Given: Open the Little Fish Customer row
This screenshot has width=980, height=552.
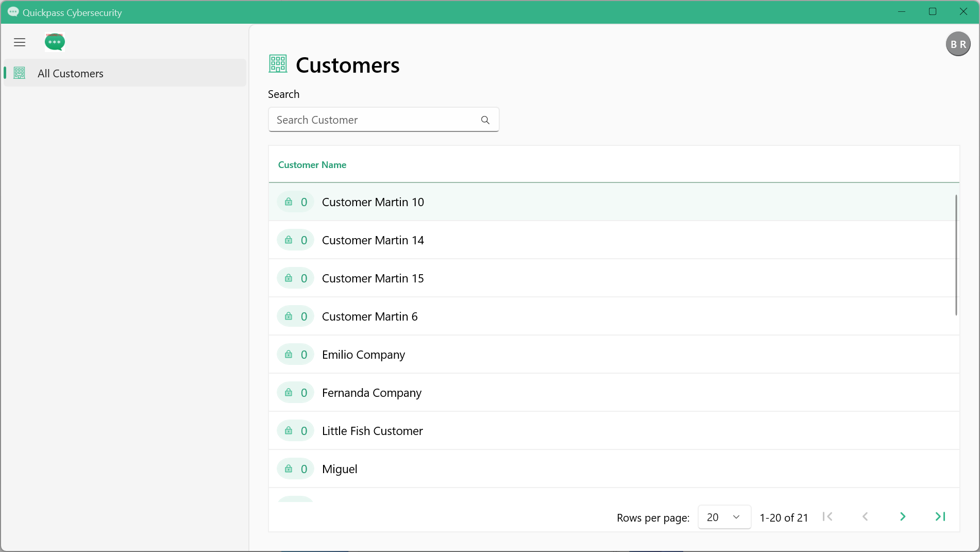Looking at the screenshot, I should tap(614, 431).
